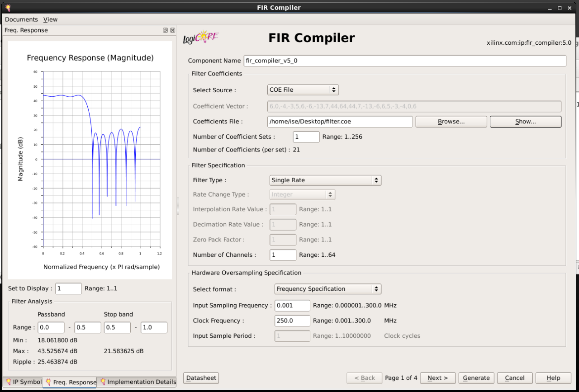Edit the Coefficients File path field
579x392 pixels.
(x=340, y=122)
